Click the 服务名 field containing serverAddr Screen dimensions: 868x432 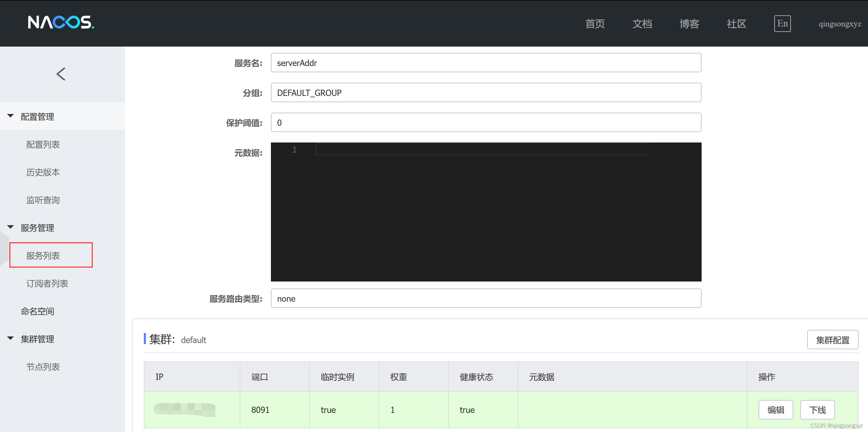tap(486, 63)
